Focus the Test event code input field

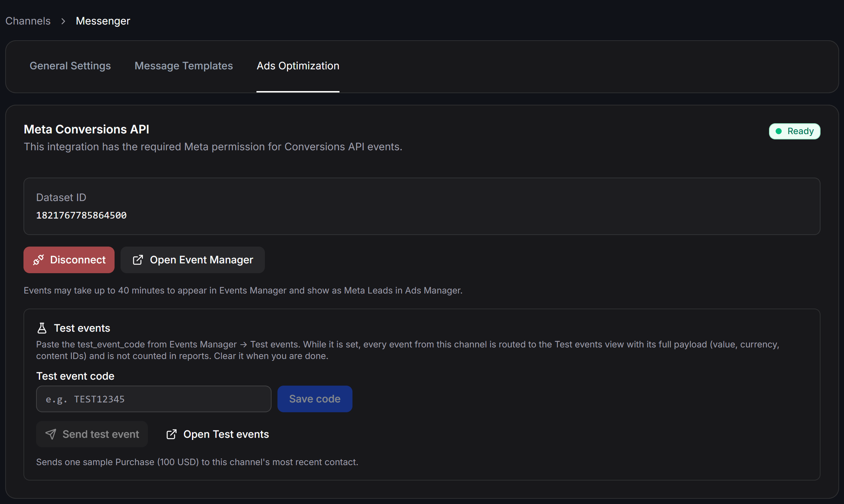pos(154,399)
